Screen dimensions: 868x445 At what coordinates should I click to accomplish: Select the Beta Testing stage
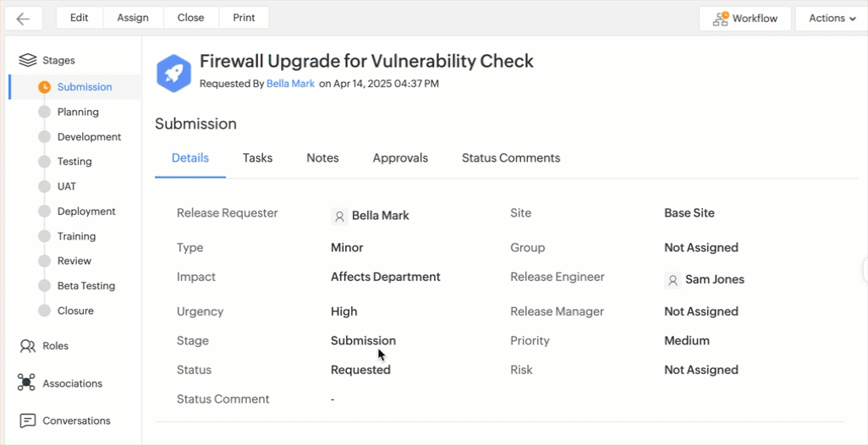85,286
